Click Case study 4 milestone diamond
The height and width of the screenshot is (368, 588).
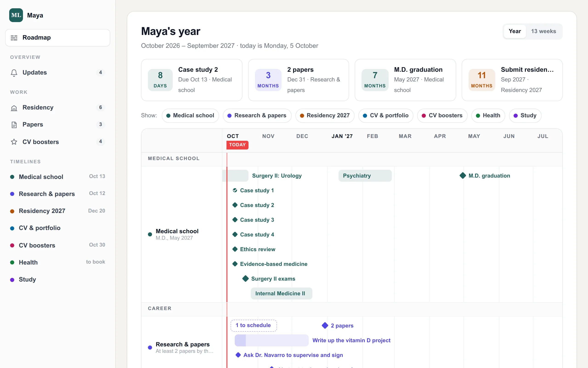point(235,234)
